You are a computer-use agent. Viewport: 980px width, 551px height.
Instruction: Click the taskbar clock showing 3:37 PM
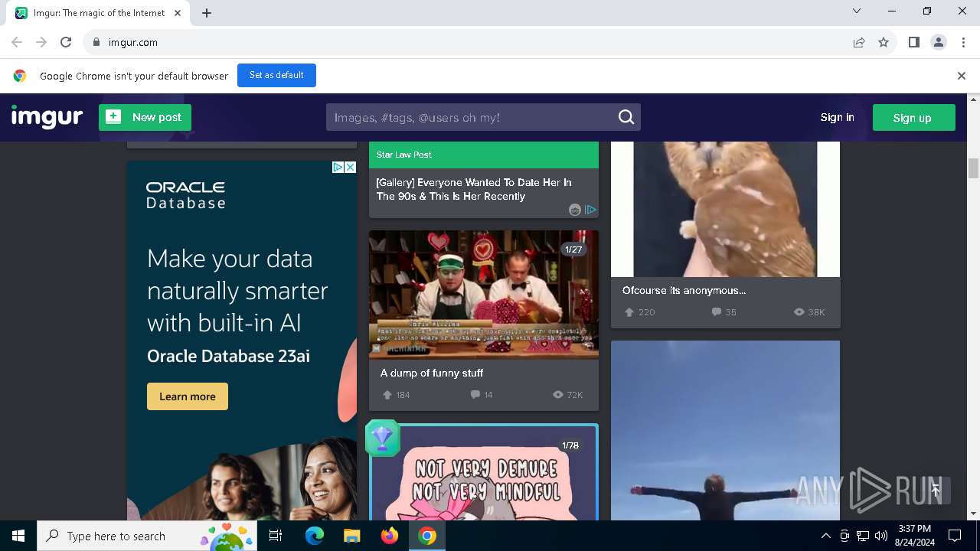tap(914, 536)
